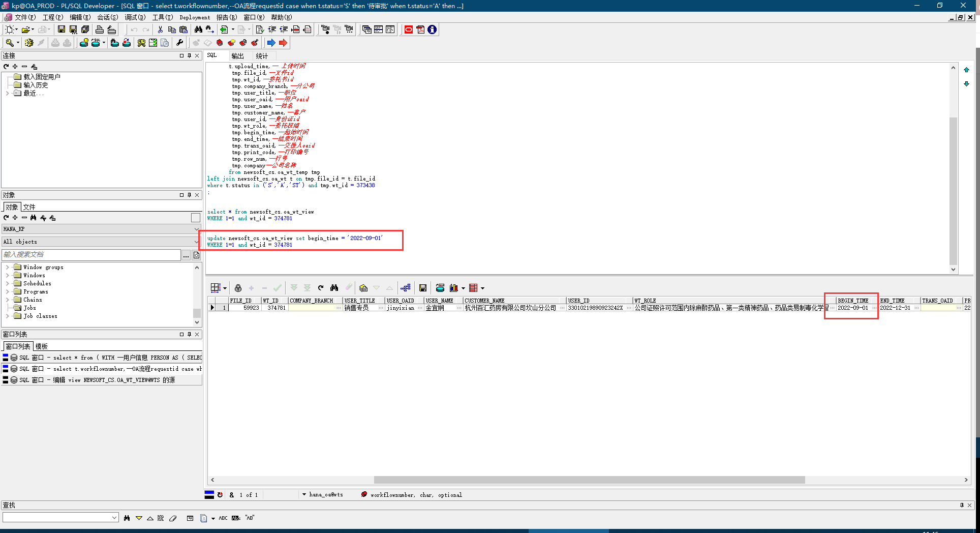Click the blue Info help icon

[x=432, y=29]
